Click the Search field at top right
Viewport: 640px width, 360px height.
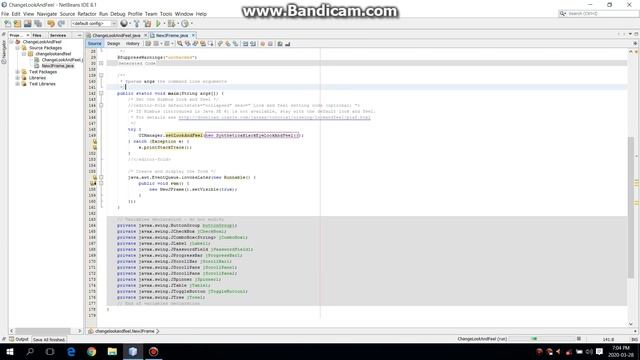598,13
